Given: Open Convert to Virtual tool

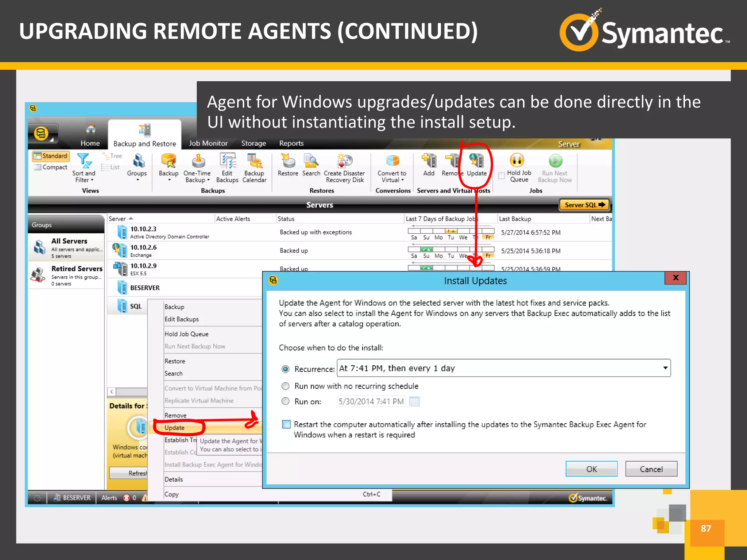Looking at the screenshot, I should pyautogui.click(x=392, y=168).
